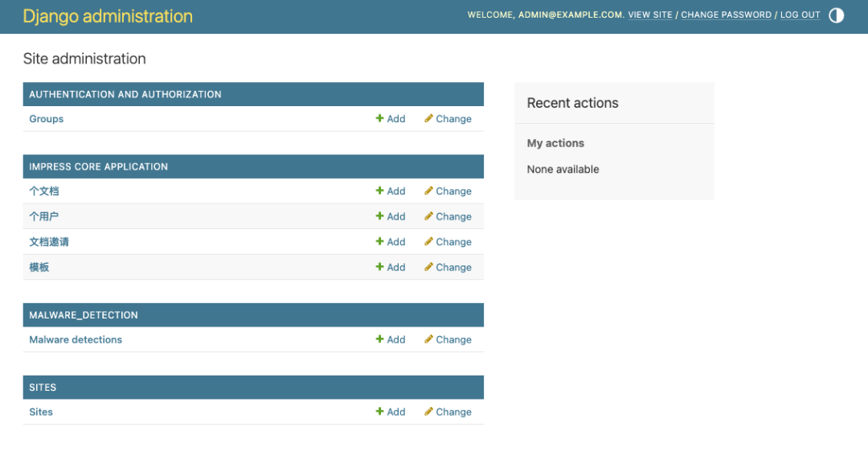Add a new 文档邀请 entry
This screenshot has height=460, width=868.
click(x=391, y=241)
